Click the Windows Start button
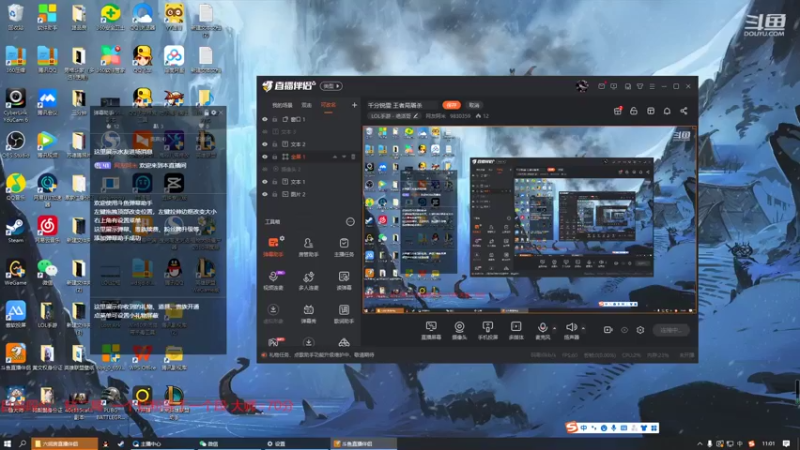Viewport: 800px width, 450px height. 8,444
